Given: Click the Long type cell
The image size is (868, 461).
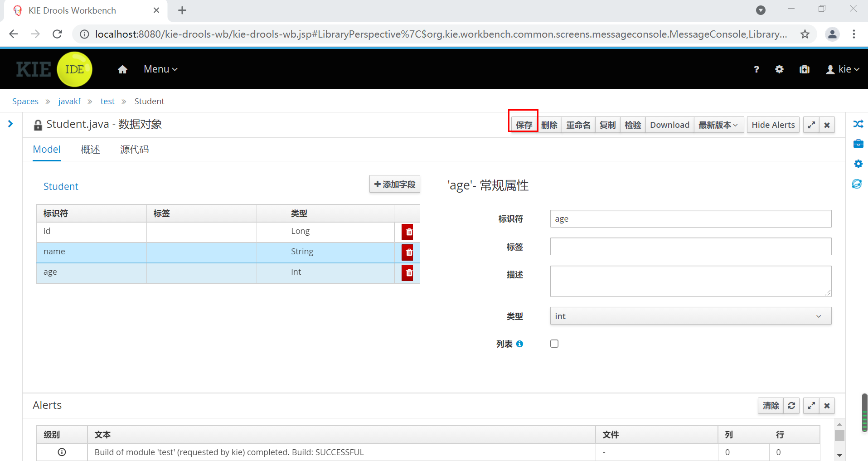Looking at the screenshot, I should click(x=339, y=232).
